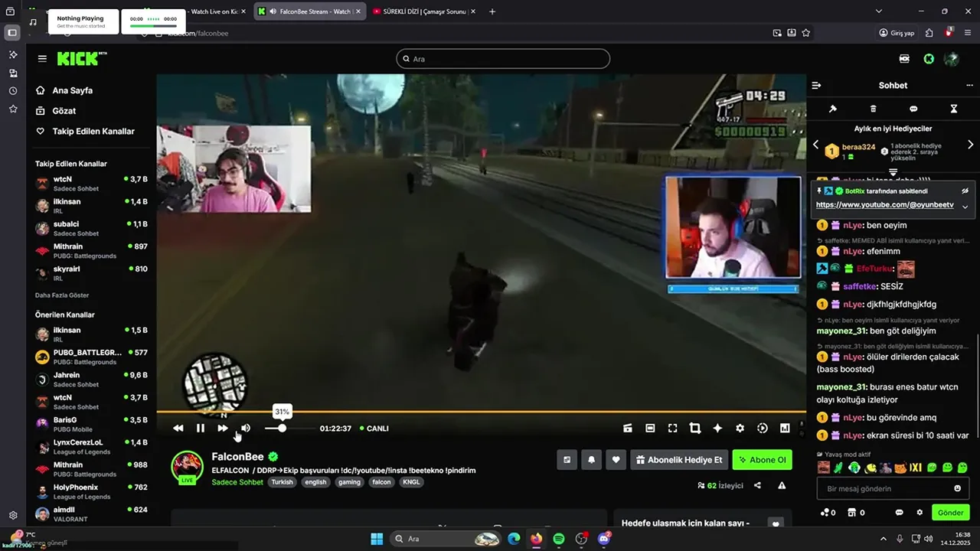
Task: Click the panel icon left of bell
Action: tap(567, 460)
